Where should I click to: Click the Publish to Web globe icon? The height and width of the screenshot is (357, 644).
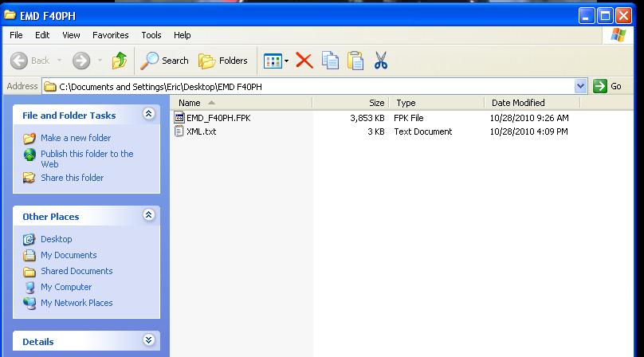tap(29, 155)
